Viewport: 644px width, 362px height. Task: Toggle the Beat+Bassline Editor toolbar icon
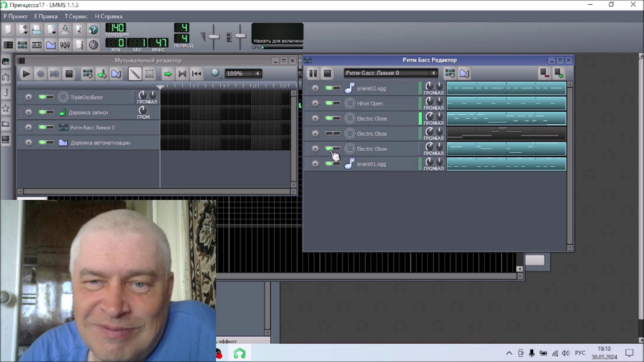click(22, 45)
